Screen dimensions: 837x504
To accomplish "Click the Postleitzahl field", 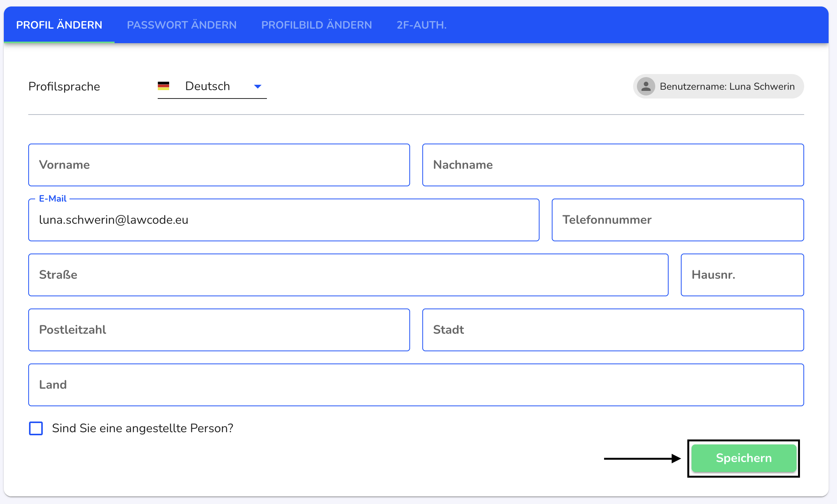I will (x=219, y=330).
